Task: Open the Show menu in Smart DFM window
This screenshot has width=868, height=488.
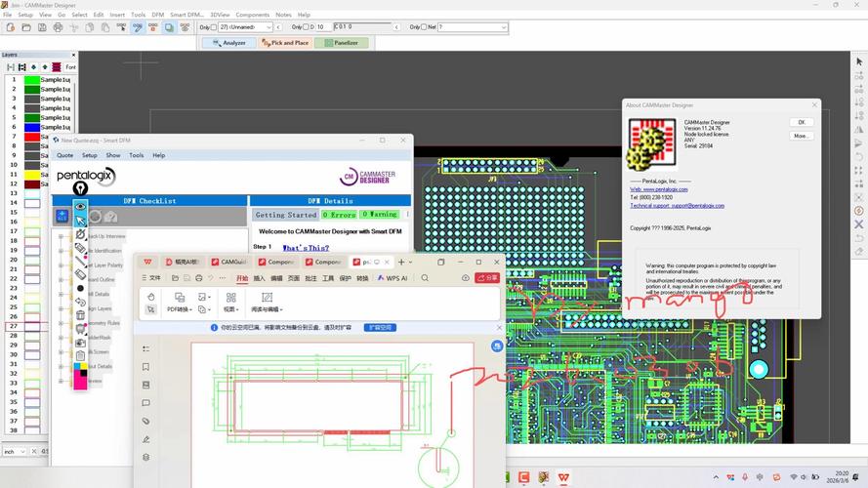Action: 113,155
